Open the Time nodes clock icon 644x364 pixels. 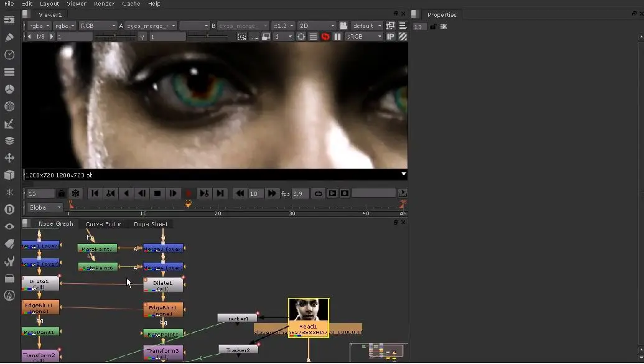9,55
